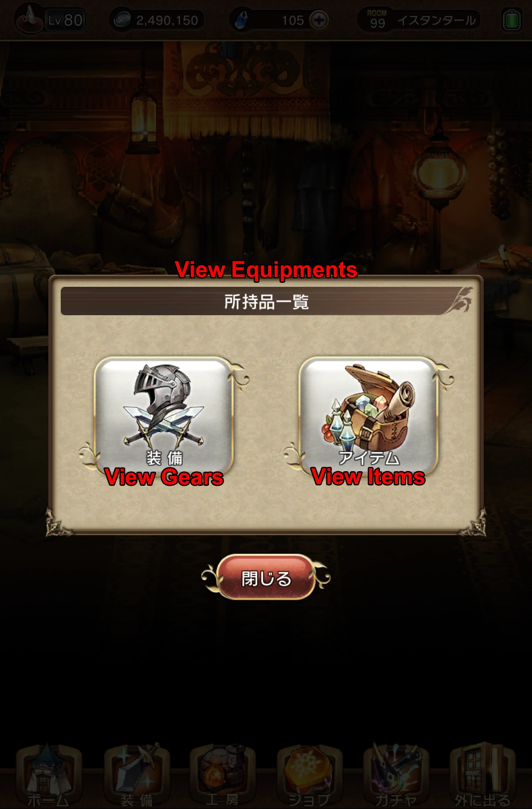
Task: Tap the ROOM 99 イスタンタール label
Action: point(419,20)
